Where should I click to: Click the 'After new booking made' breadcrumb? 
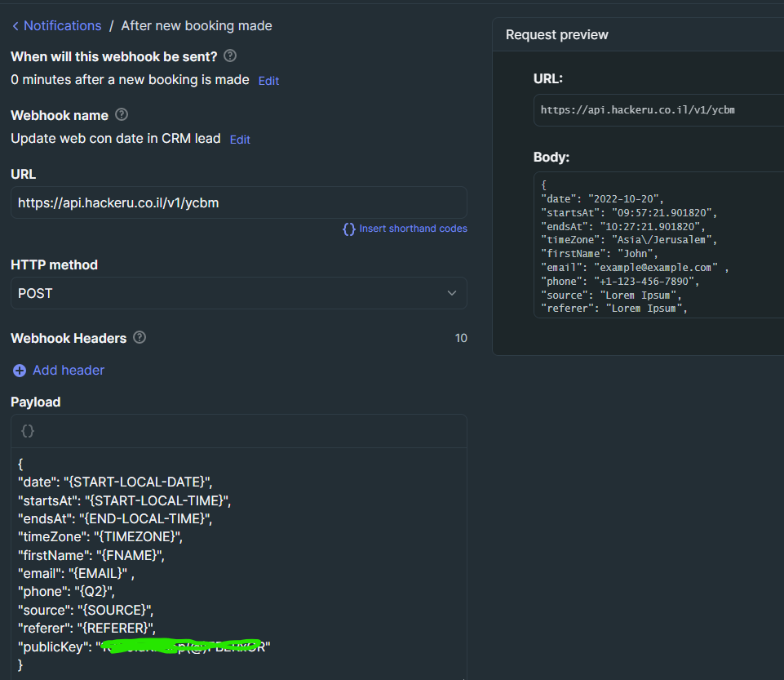pyautogui.click(x=197, y=26)
